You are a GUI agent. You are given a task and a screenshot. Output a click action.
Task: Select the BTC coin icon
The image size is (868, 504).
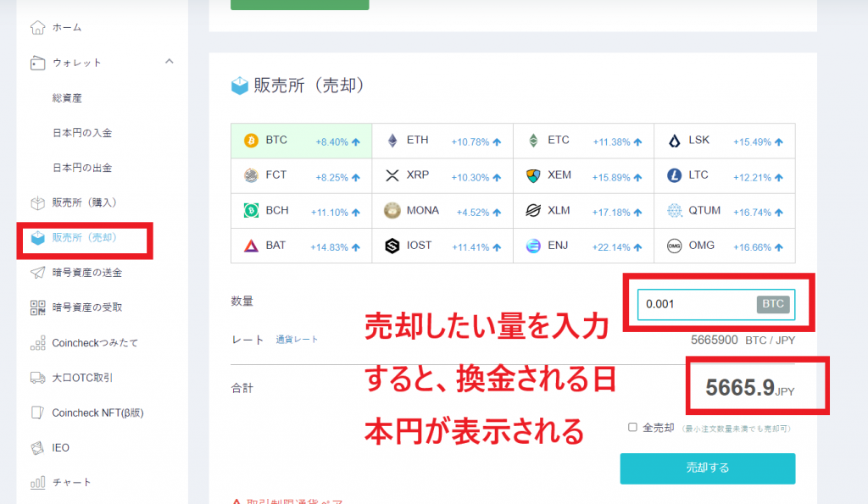[x=251, y=141]
